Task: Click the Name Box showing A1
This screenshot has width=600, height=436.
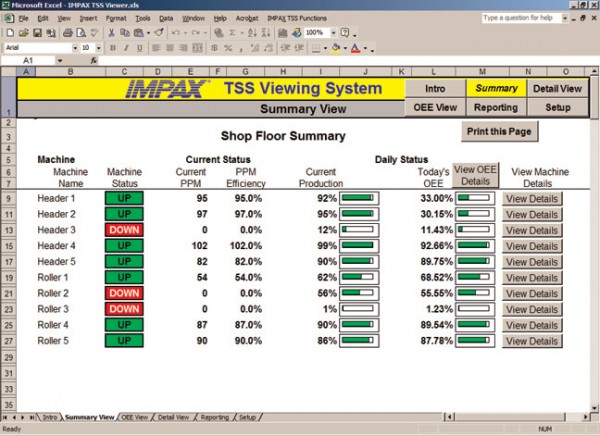Action: coord(28,60)
